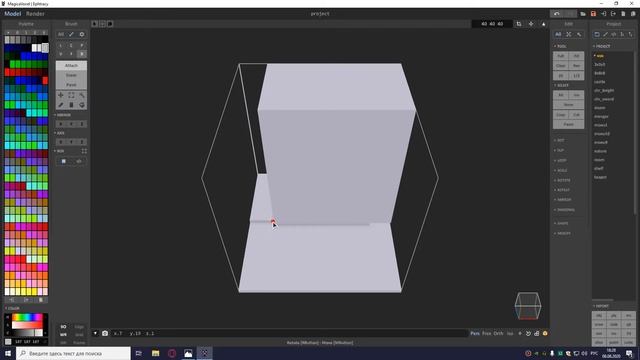Click the rainbow hue slider
The width and height of the screenshot is (640, 360).
[27, 317]
